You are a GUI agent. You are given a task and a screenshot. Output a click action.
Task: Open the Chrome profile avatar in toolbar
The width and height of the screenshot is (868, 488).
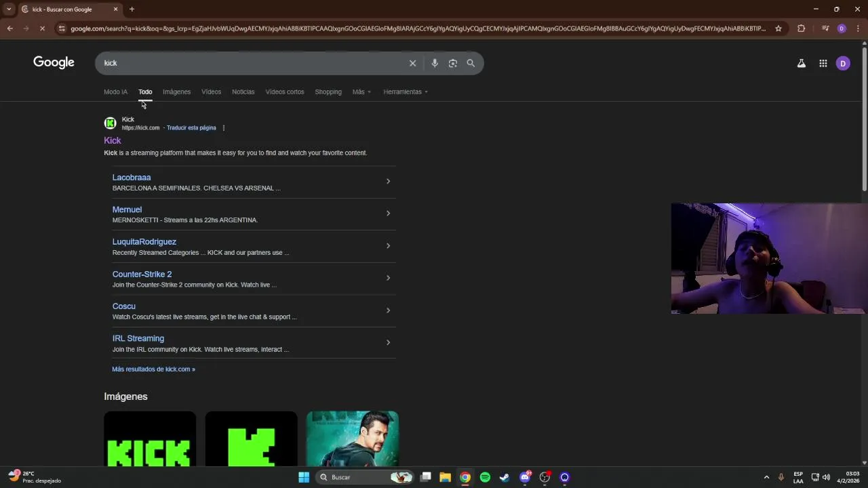pos(842,28)
